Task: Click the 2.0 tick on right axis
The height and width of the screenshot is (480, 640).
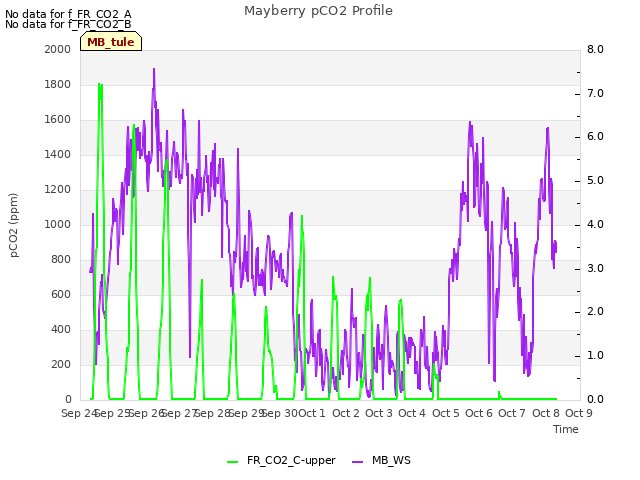Action: (x=595, y=312)
